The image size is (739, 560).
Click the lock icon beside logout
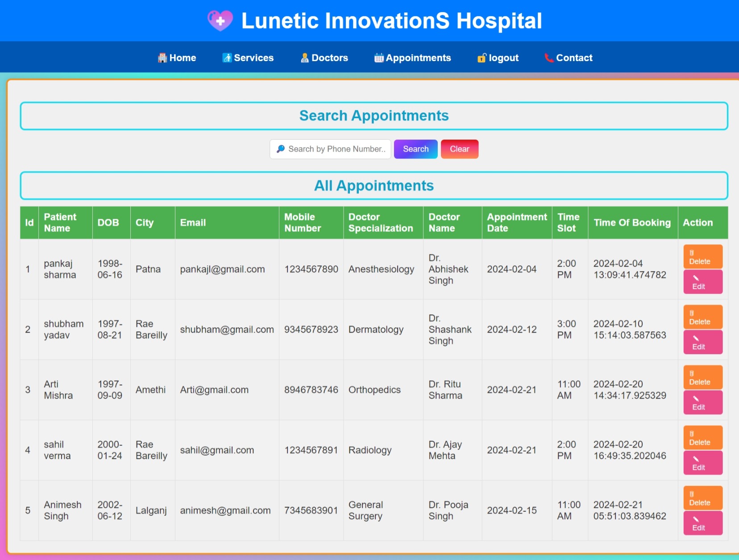click(482, 58)
